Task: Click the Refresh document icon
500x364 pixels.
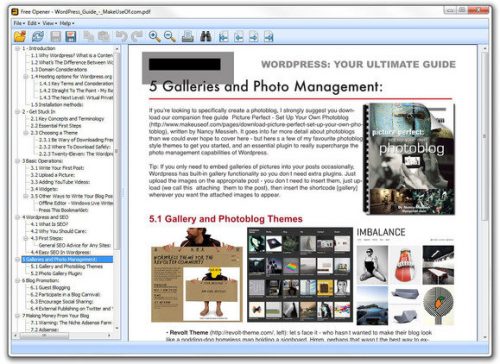Action: coord(38,36)
